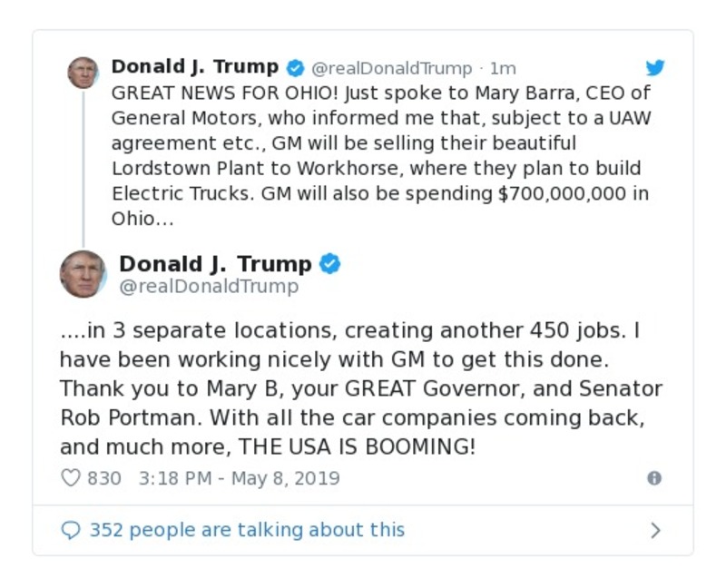
Task: Like the tweet via the heart icon
Action: click(70, 477)
